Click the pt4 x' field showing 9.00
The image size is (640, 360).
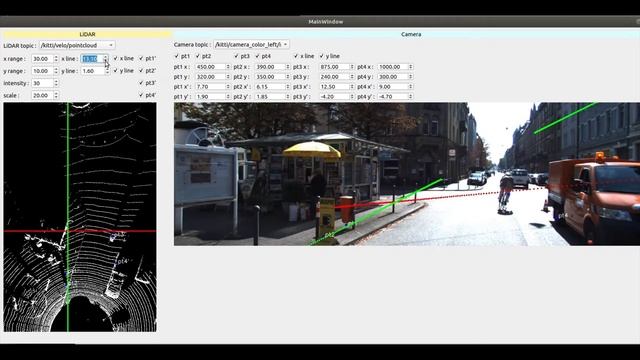[x=393, y=87]
